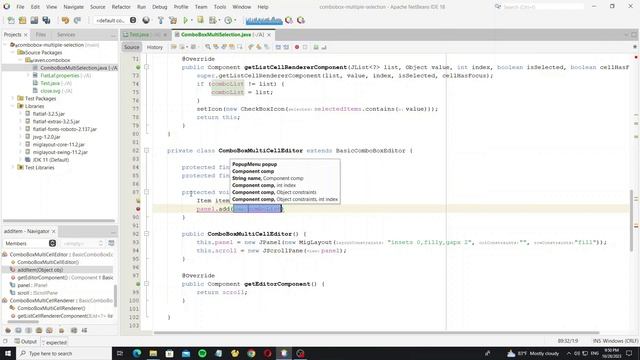
Task: Click the Show Inherited Members filter icon in Navigator
Action: [x=8, y=330]
